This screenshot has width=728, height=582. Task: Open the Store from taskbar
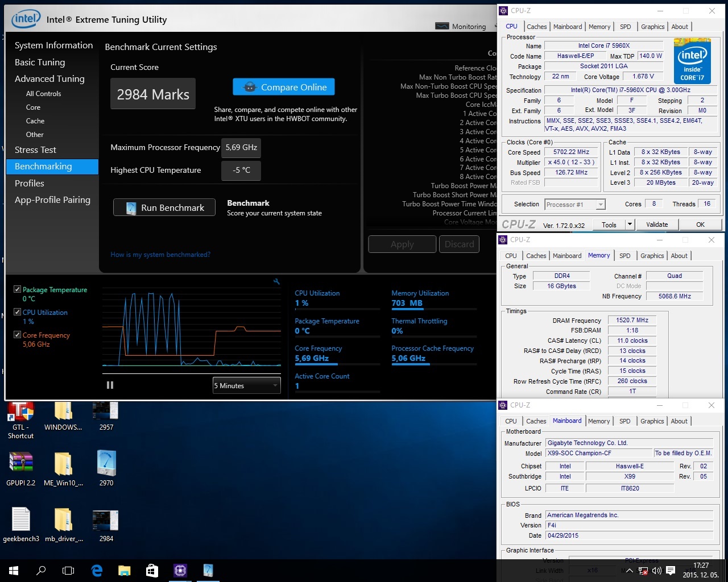[x=152, y=571]
